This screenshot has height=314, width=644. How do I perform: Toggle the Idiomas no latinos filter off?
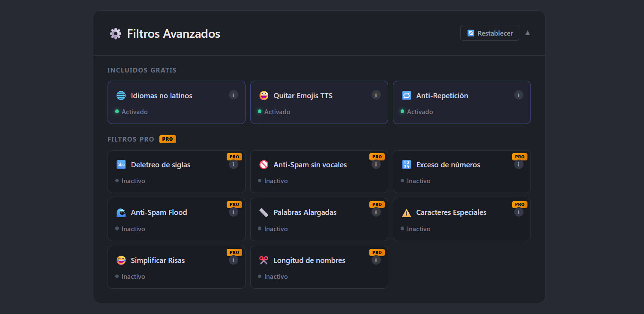(176, 102)
